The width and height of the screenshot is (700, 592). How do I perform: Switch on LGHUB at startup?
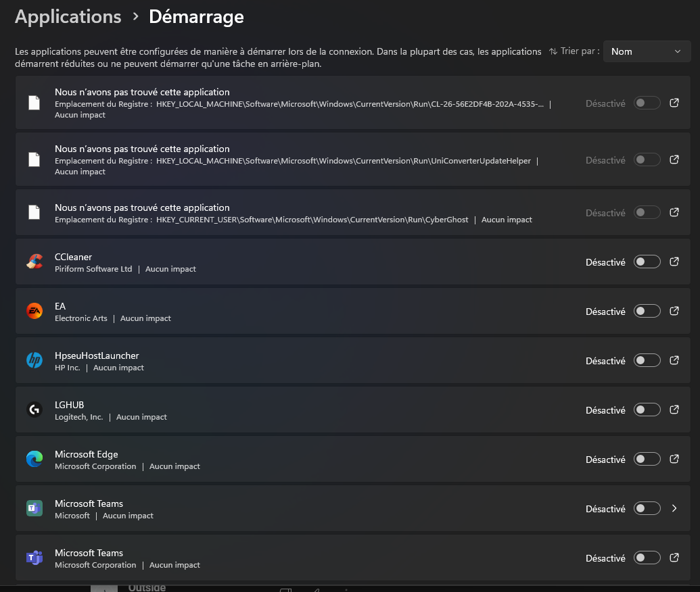[x=647, y=410]
